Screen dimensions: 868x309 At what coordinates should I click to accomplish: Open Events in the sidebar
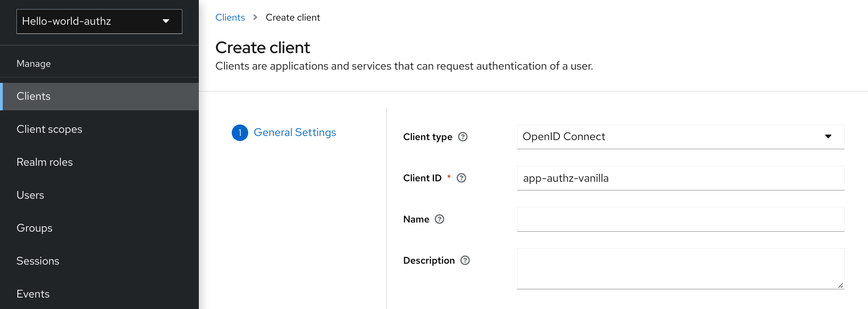pos(99,294)
